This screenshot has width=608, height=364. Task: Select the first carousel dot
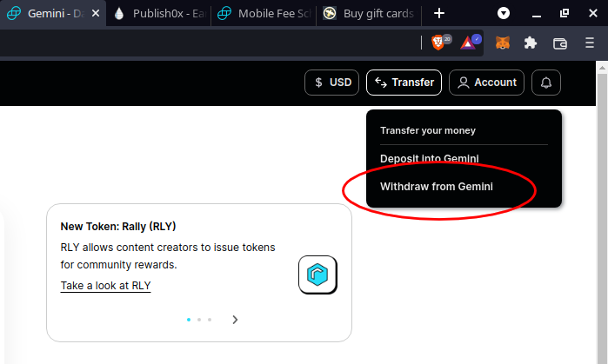[189, 320]
